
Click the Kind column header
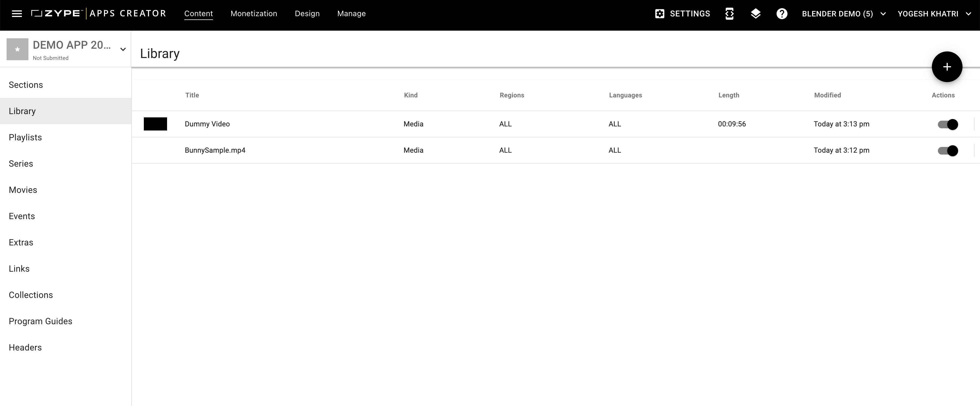tap(410, 95)
